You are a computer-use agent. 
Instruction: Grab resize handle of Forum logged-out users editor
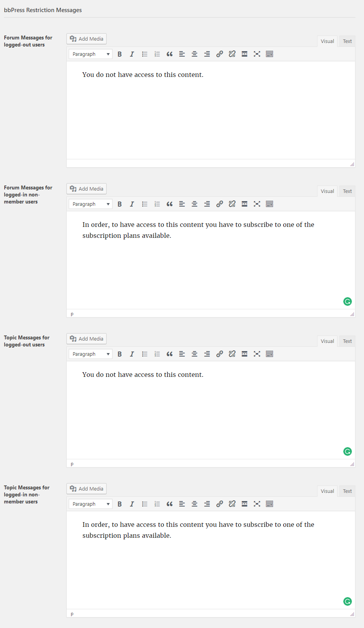(x=352, y=164)
